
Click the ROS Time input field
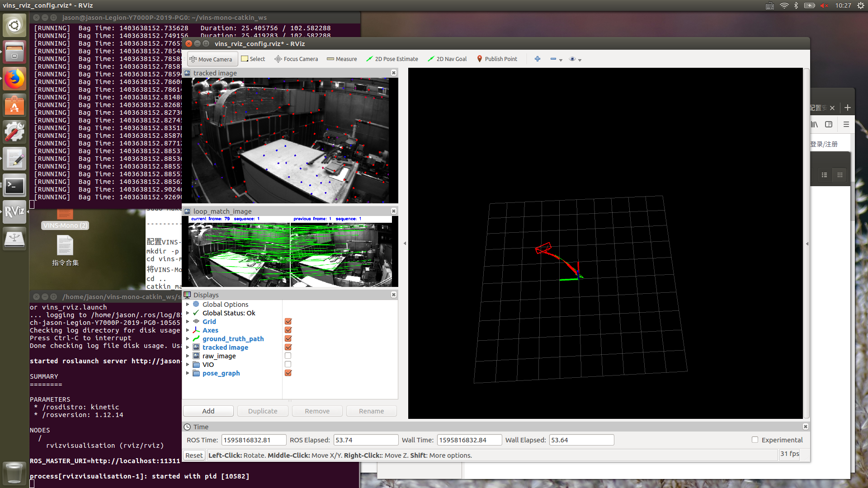251,440
